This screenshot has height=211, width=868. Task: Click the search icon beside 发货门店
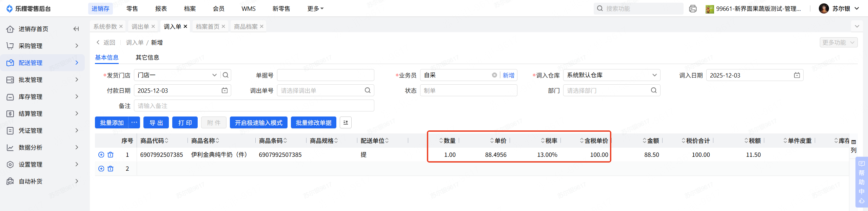226,75
